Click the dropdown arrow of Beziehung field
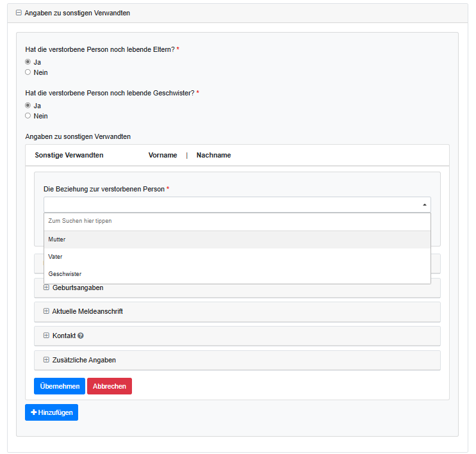 pos(424,205)
